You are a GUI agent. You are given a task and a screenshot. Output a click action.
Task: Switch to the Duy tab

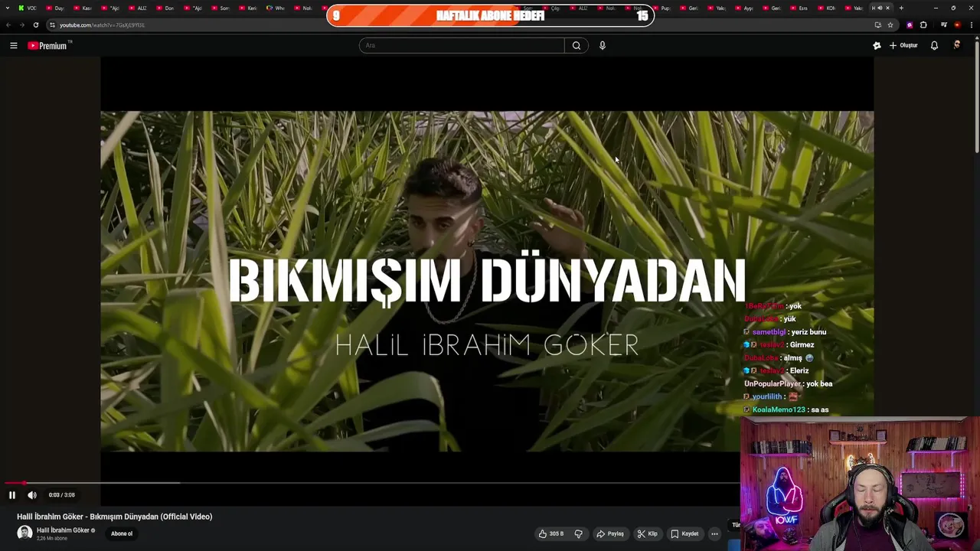55,8
